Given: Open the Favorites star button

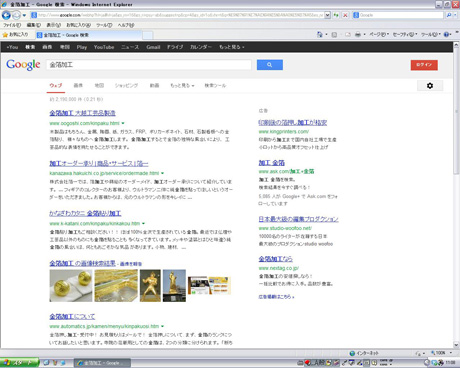Looking at the screenshot, I should 15,34.
